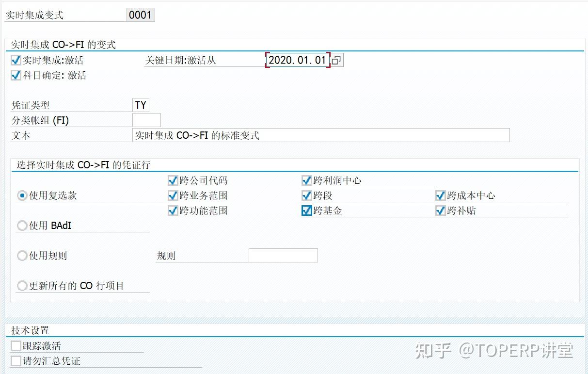The image size is (588, 374).
Task: Toggle the 跨成本中心 checkbox
Action: point(440,195)
